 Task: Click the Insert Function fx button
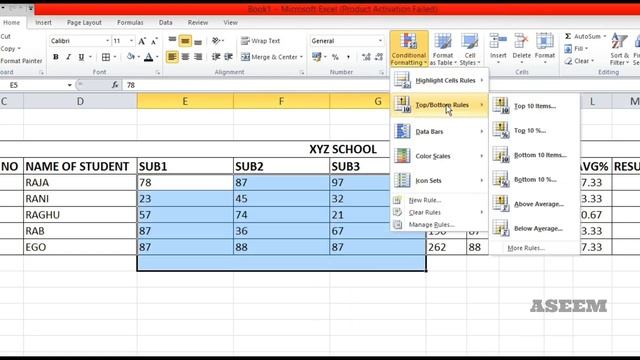(115, 85)
